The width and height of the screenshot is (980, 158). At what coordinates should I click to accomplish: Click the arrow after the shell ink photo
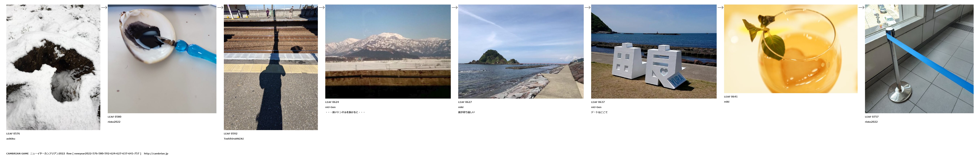(x=220, y=7)
